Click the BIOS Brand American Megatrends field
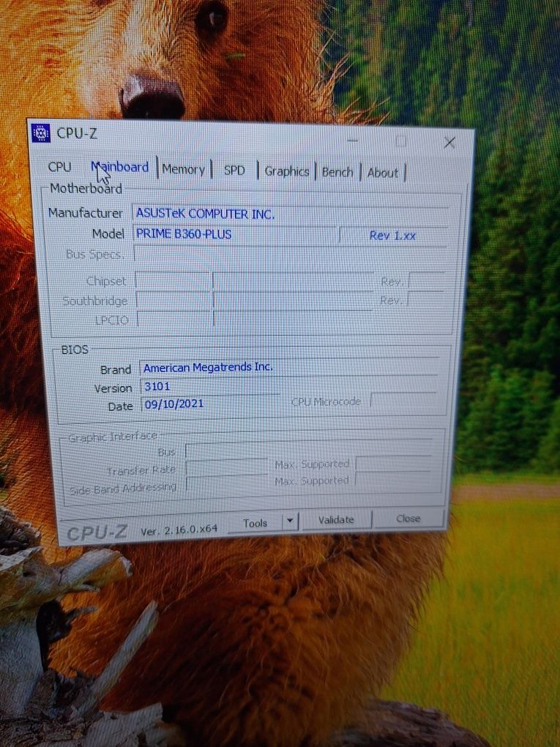The width and height of the screenshot is (560, 747). click(288, 368)
